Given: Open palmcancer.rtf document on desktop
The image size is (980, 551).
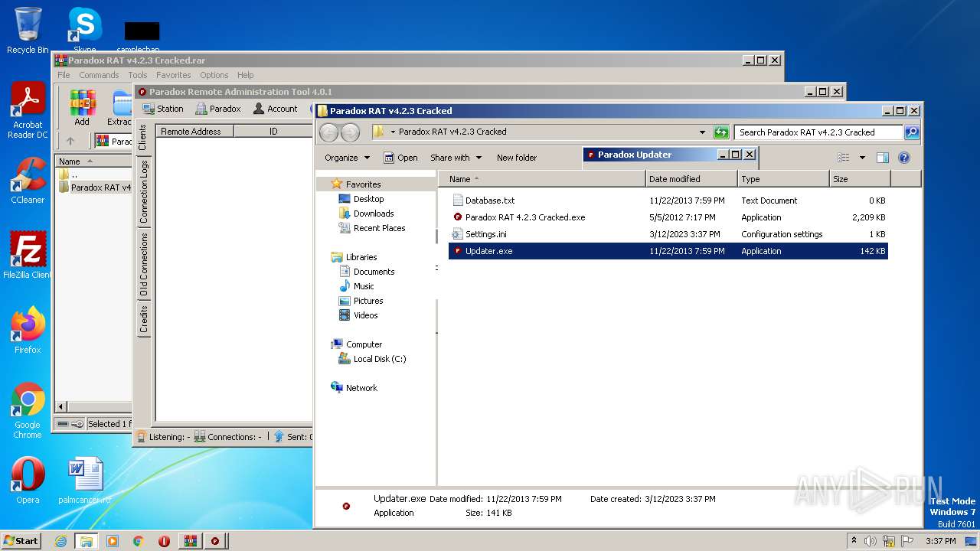Looking at the screenshot, I should [x=85, y=481].
